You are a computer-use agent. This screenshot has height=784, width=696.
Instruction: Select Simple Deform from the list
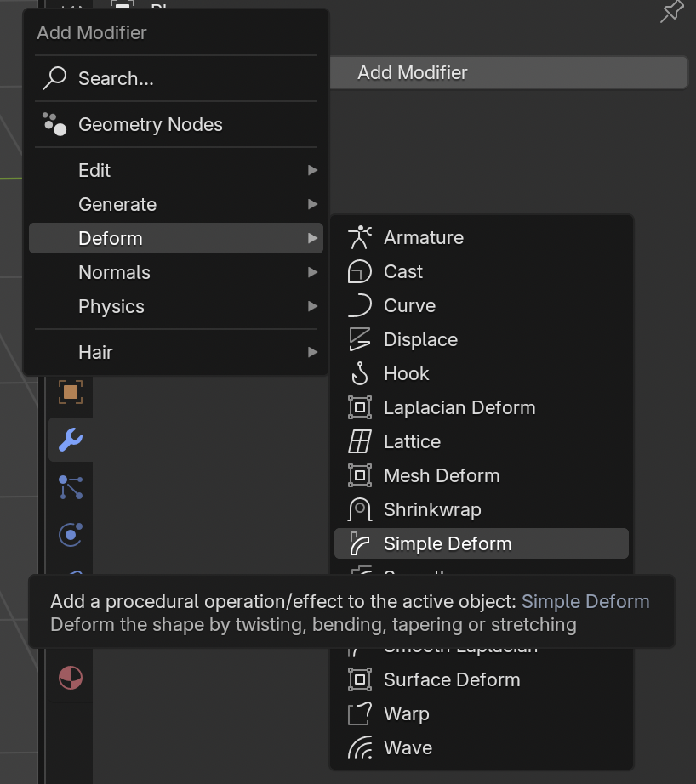448,544
